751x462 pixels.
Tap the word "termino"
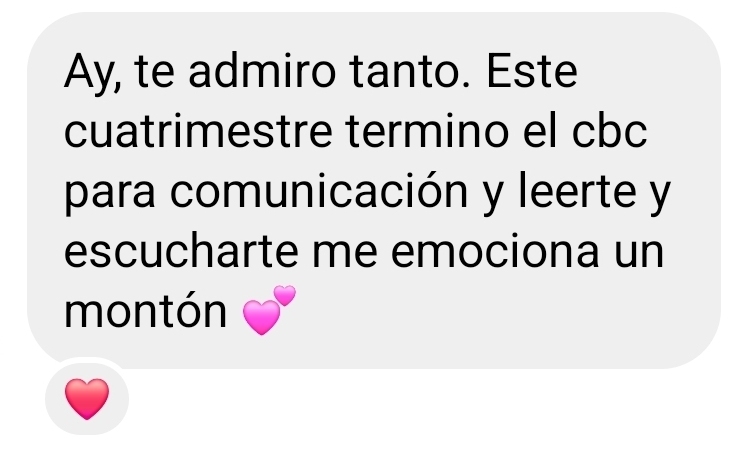[427, 131]
